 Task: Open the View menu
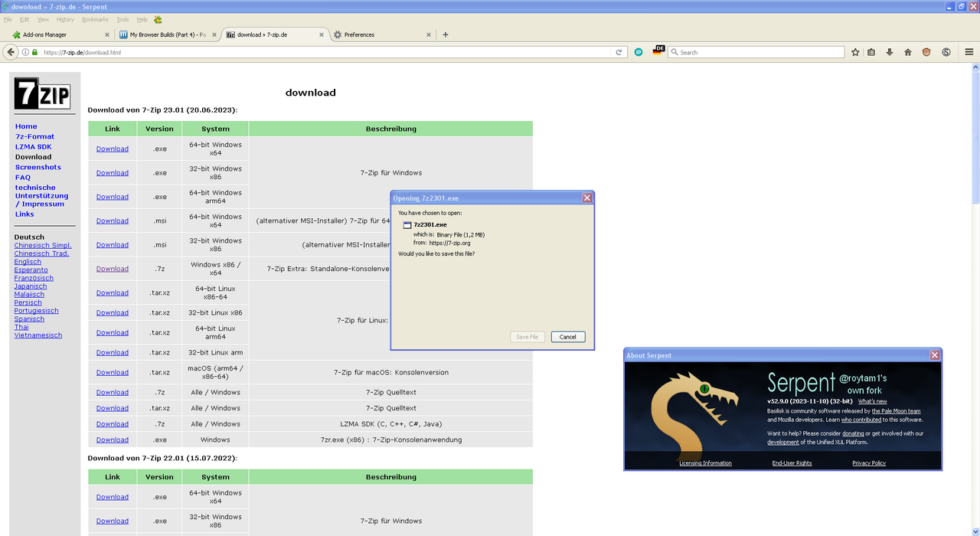coord(43,19)
